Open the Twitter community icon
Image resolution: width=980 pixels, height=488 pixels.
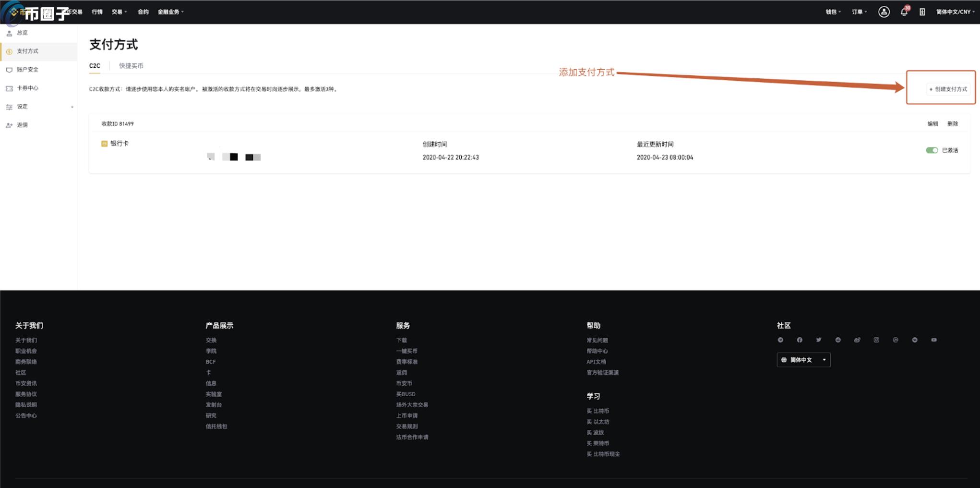coord(819,340)
